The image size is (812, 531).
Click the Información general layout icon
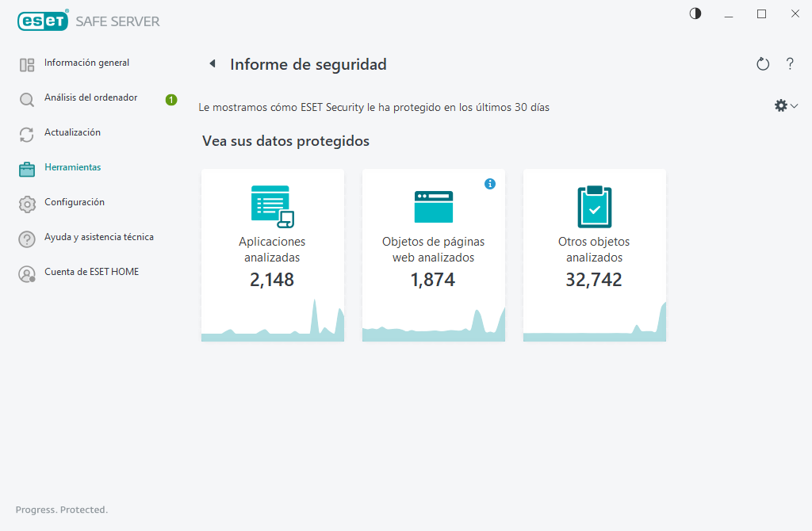[26, 63]
